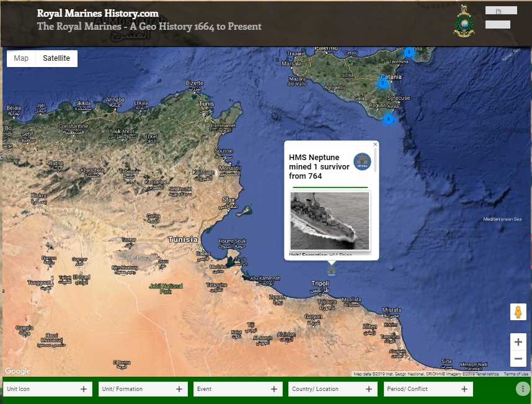The image size is (532, 404).
Task: Expand the Unit Icon filter
Action: pyautogui.click(x=48, y=389)
